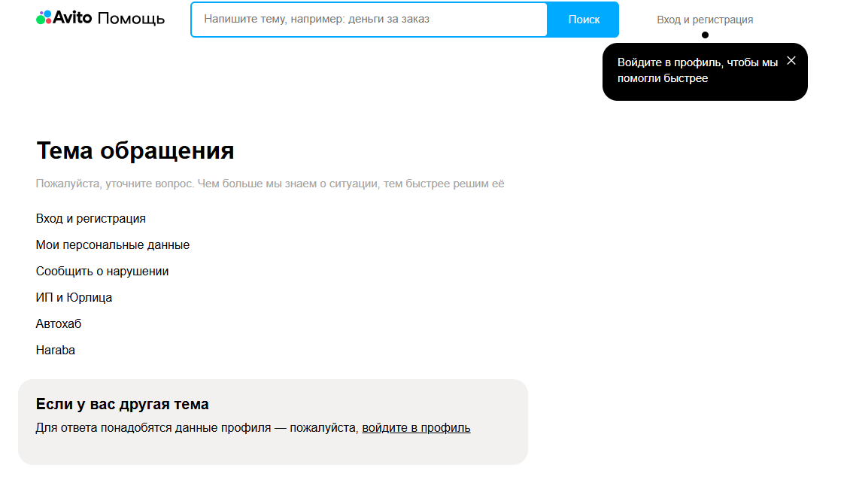Open the Автохаб topic
Viewport: 850px width, 504px height.
click(59, 324)
